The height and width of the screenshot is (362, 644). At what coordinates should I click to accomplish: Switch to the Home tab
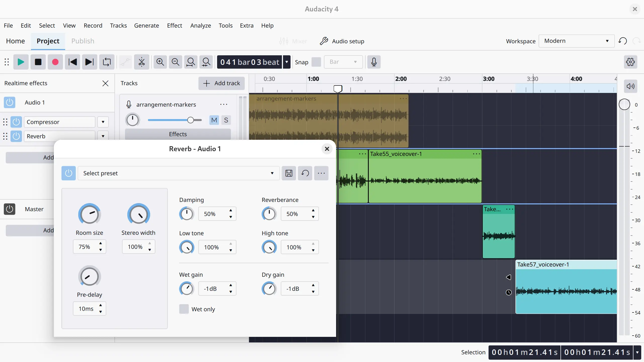(x=15, y=41)
